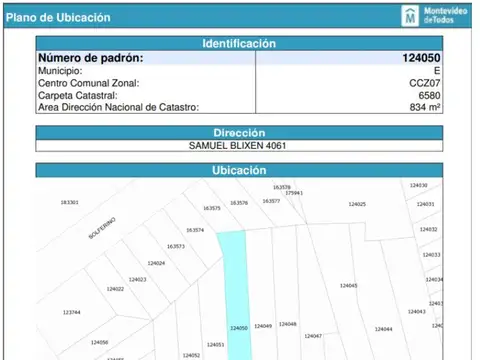Screen dimensions: 480x360
Task: Click the 'Dirección' section header
Action: coord(239,133)
